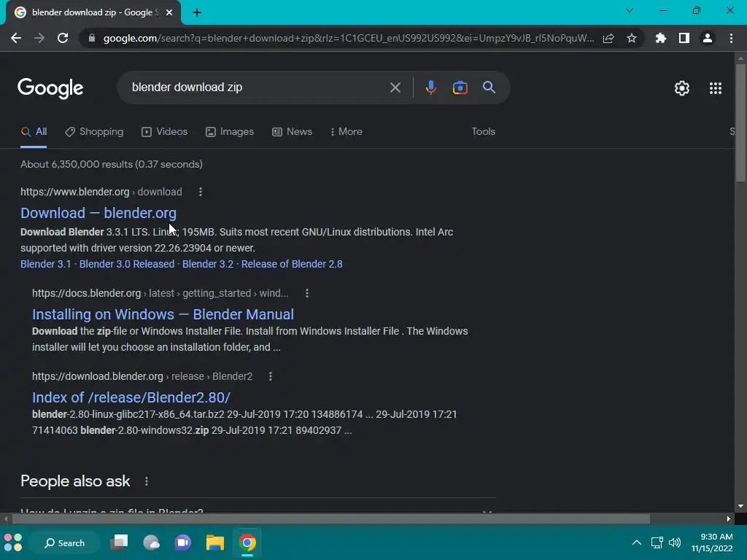Open File Explorer from taskbar

[x=215, y=542]
